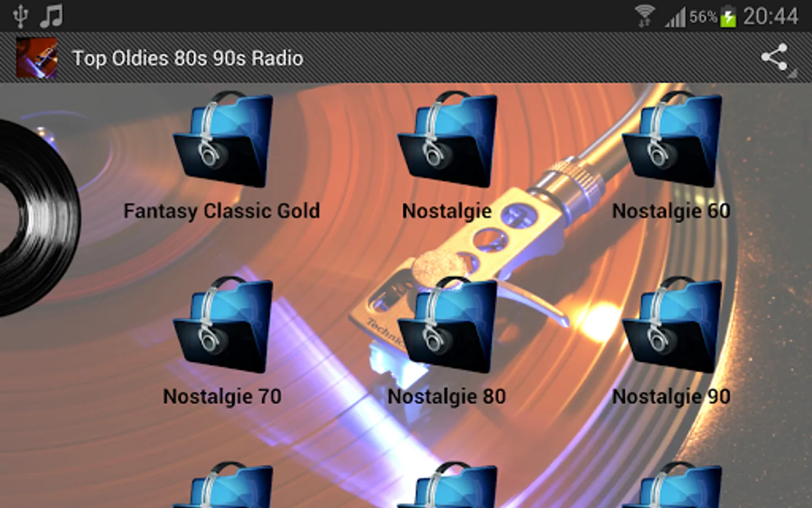Screen dimensions: 812x508
Task: Tap the Wi-Fi status icon
Action: point(645,16)
